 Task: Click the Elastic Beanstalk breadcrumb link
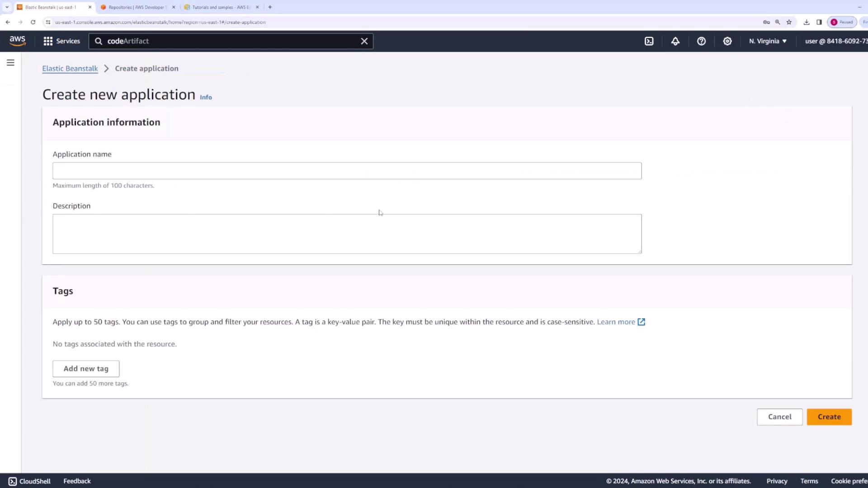click(x=70, y=69)
